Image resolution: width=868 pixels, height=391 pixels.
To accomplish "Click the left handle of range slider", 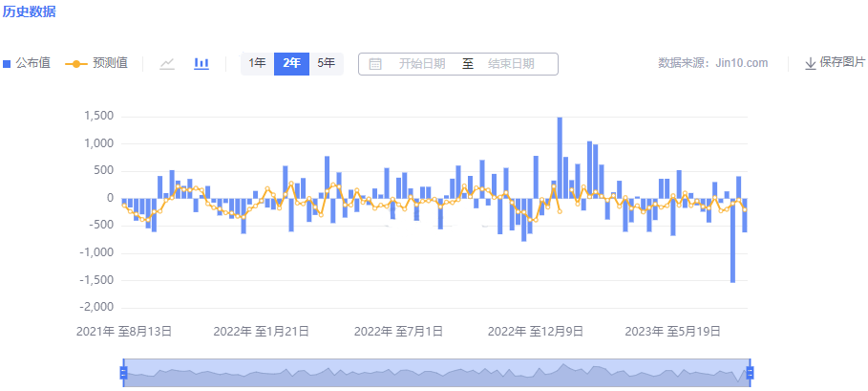I will pos(123,372).
